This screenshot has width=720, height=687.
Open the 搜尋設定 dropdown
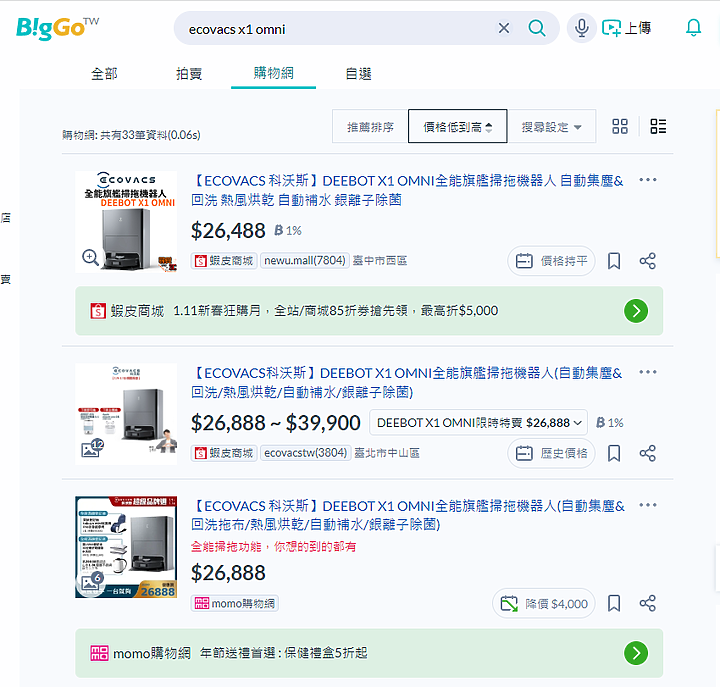click(x=551, y=127)
